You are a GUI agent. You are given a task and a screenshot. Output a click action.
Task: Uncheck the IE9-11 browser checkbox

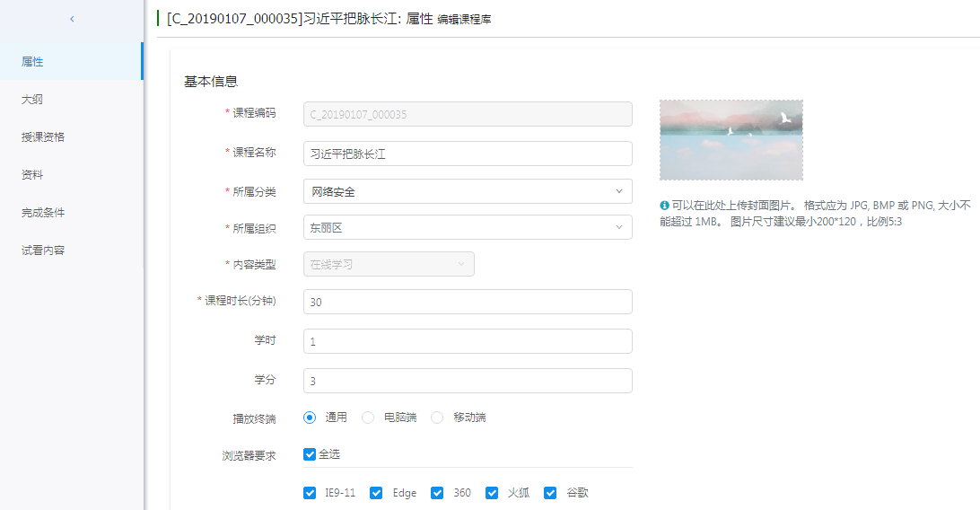click(x=310, y=493)
